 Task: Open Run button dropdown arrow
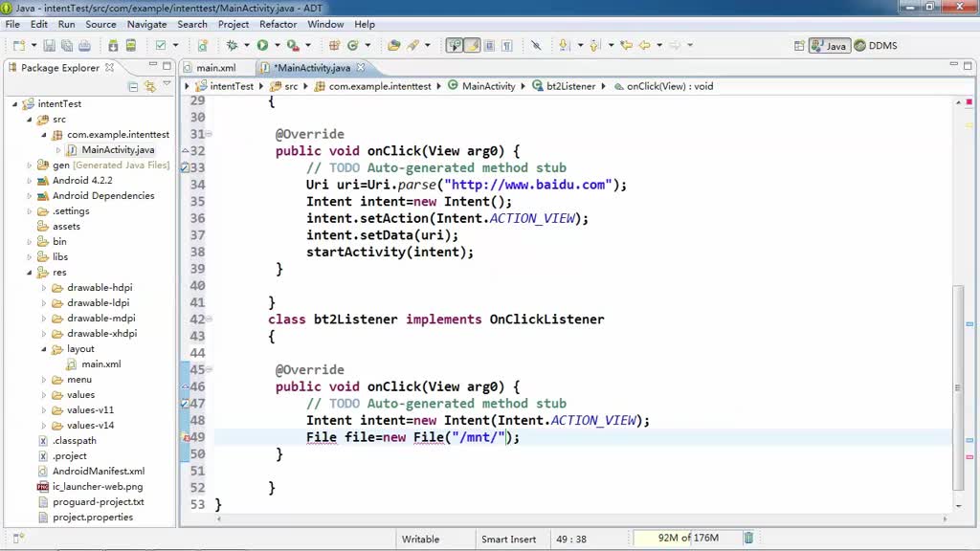[277, 45]
